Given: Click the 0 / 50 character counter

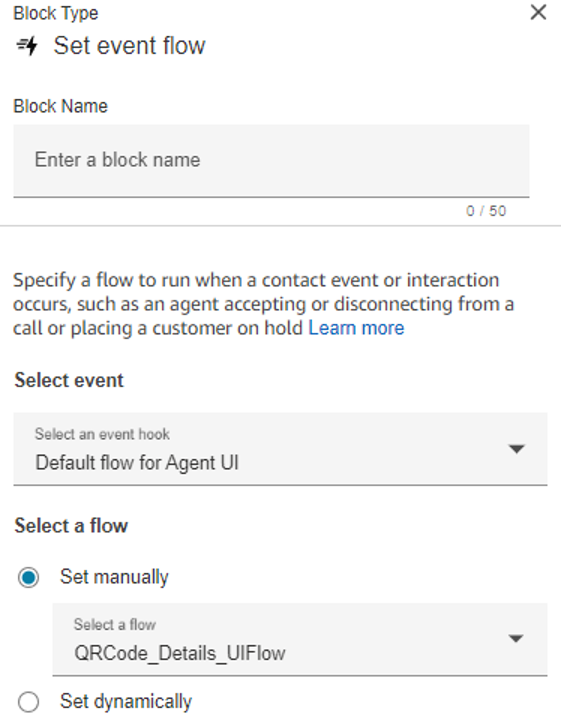Looking at the screenshot, I should 486,211.
